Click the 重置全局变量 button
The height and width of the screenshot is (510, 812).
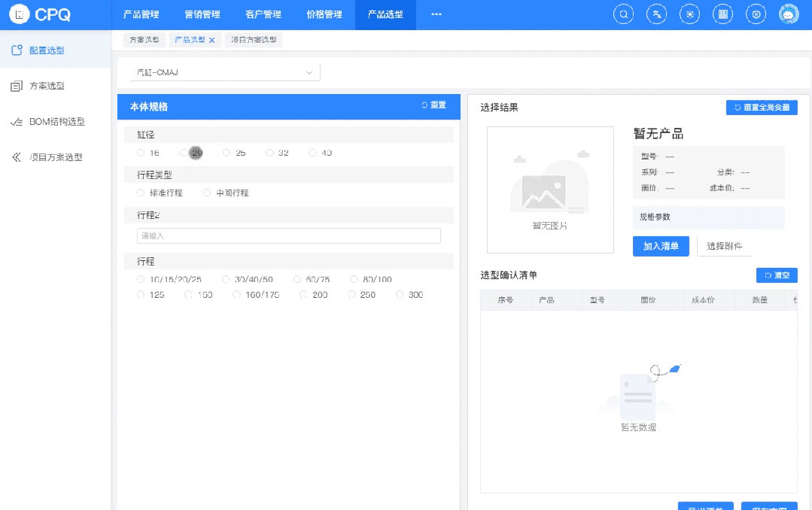click(762, 107)
